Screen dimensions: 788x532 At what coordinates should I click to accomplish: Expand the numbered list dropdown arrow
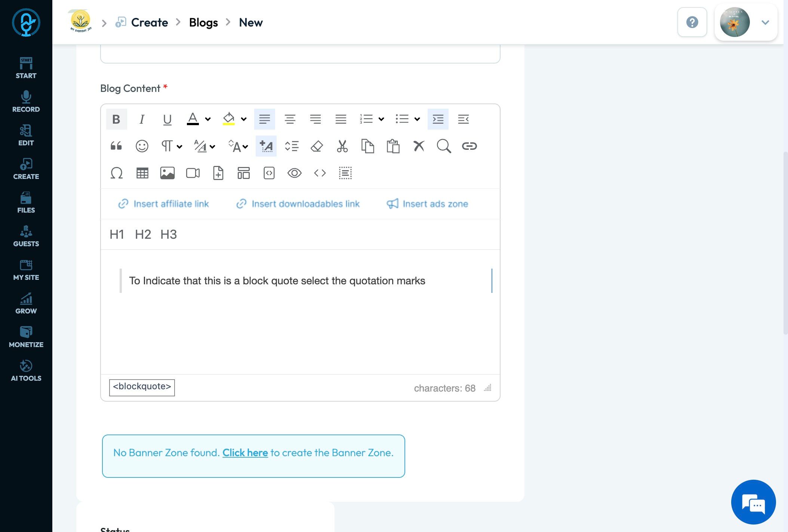[x=381, y=119]
